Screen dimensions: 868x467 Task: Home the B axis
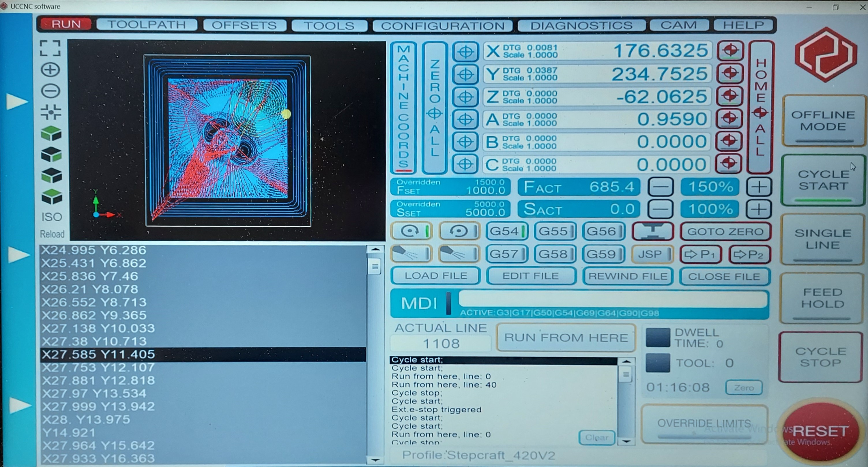coord(729,141)
